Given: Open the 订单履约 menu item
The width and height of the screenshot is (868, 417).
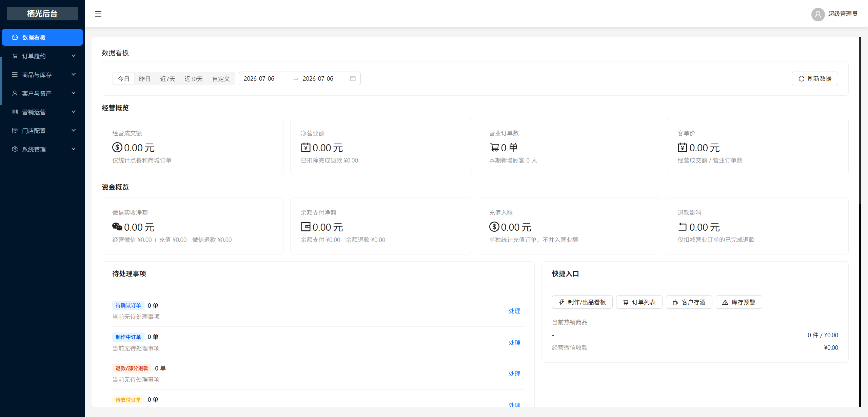Looking at the screenshot, I should click(x=42, y=56).
